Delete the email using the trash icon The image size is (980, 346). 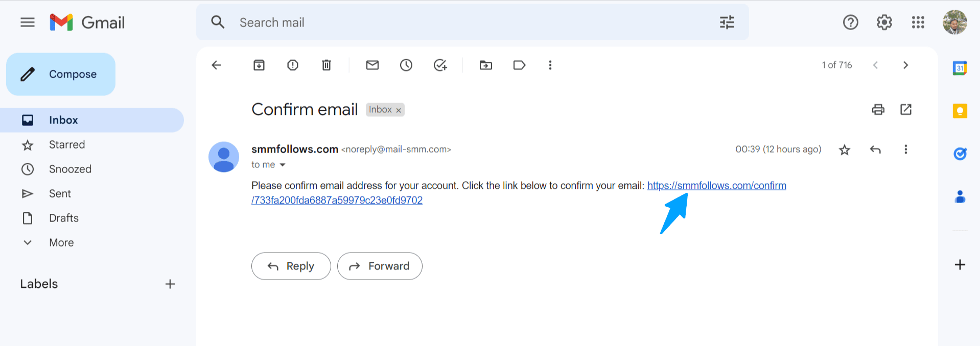(x=326, y=65)
